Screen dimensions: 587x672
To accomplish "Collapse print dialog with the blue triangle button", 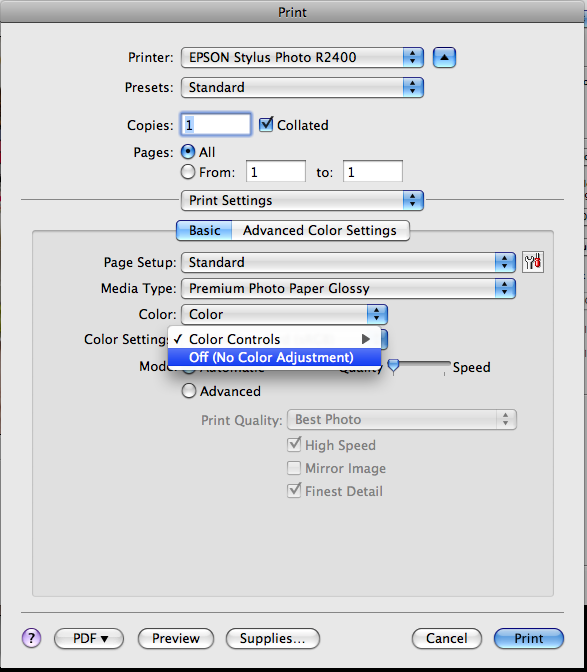I will tap(444, 57).
